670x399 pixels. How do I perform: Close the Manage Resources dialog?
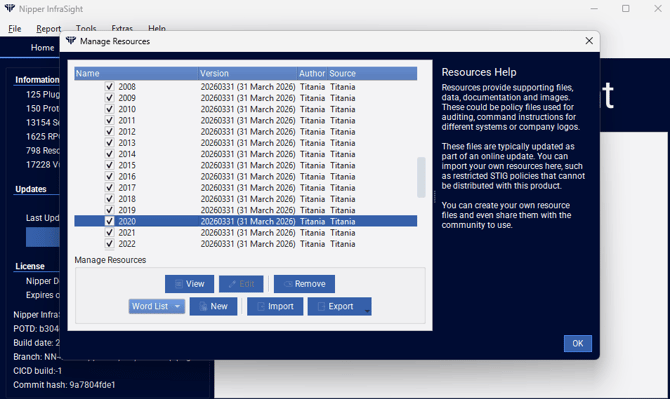[589, 41]
